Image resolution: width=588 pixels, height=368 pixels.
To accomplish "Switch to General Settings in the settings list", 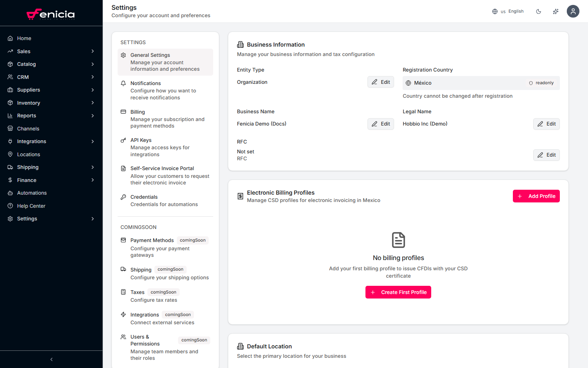I will 150,55.
